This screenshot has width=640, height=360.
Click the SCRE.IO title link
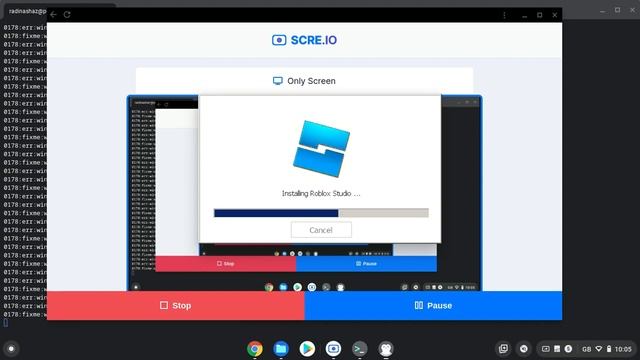pos(313,40)
